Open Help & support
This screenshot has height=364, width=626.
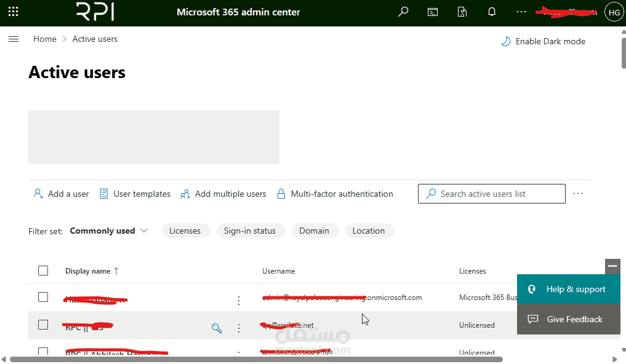coord(569,289)
